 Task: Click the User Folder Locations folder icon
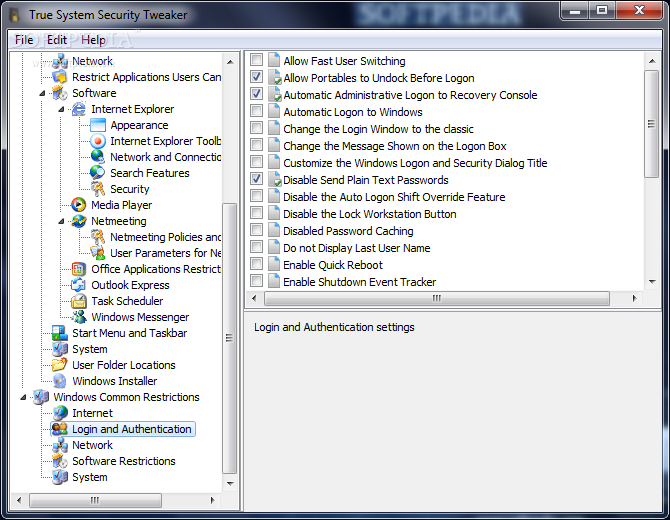[x=59, y=365]
